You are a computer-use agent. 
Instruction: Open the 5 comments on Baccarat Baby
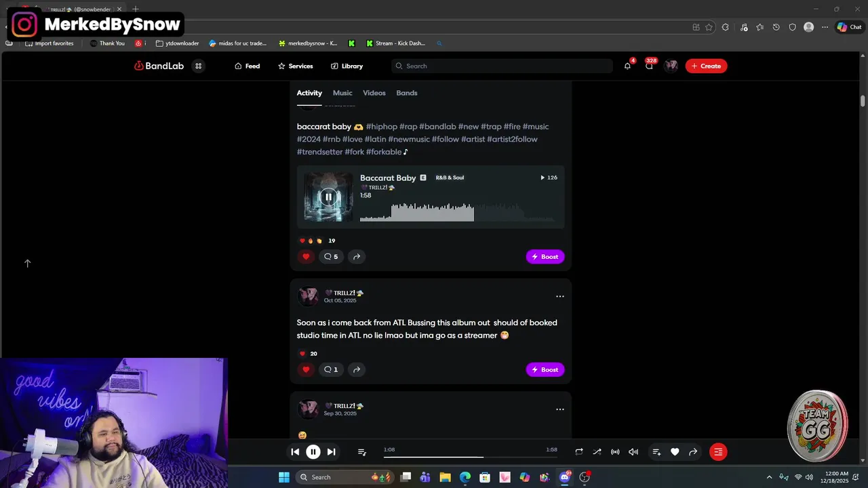[x=331, y=257]
